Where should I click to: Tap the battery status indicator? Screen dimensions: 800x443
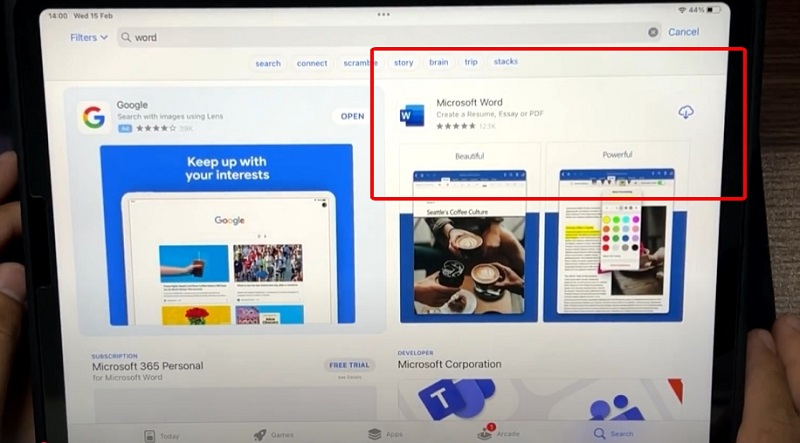713,10
